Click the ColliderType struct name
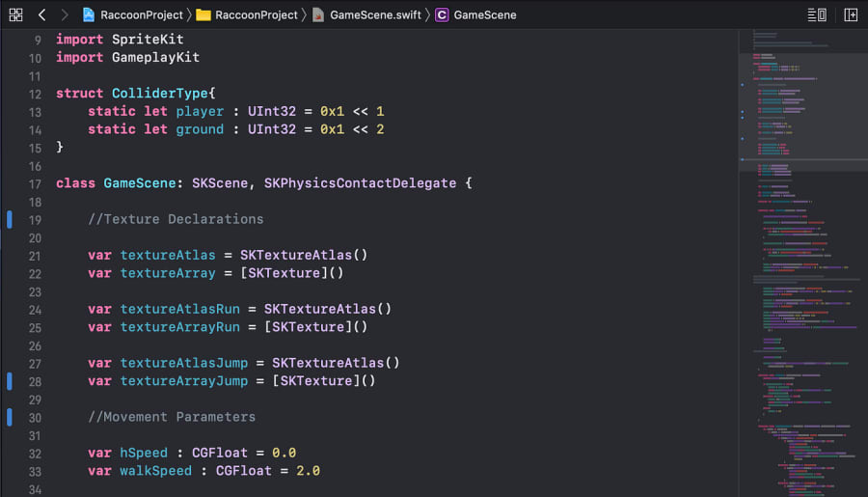 tap(159, 93)
